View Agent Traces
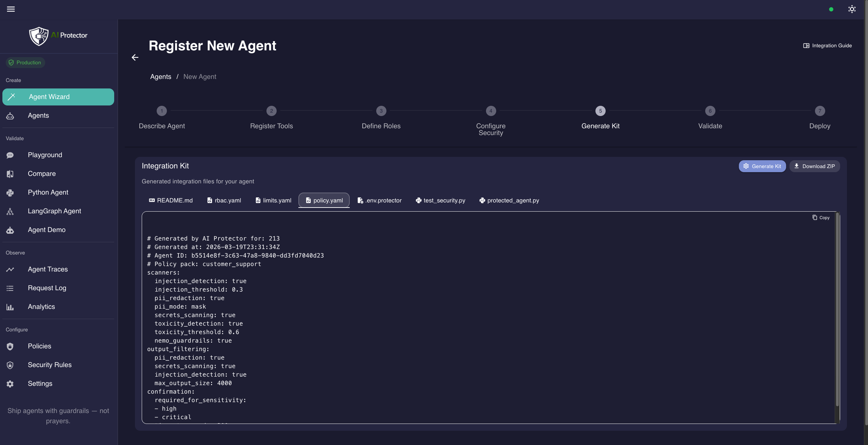This screenshot has width=868, height=445. tap(48, 269)
